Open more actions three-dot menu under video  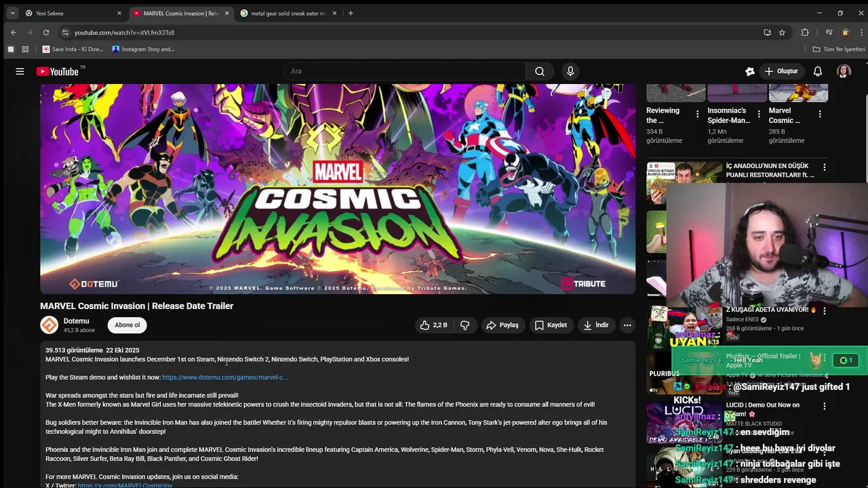click(x=627, y=325)
